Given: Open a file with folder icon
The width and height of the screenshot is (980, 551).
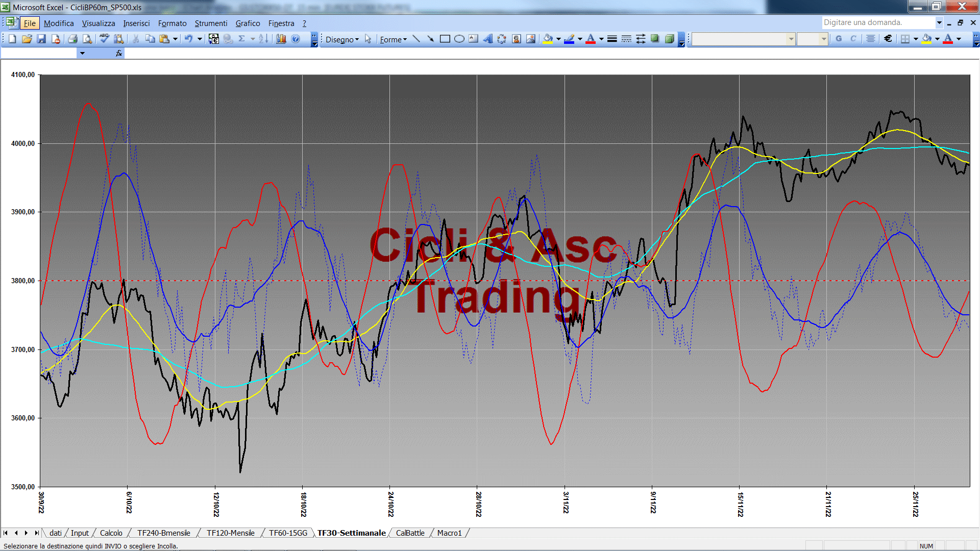Looking at the screenshot, I should pyautogui.click(x=27, y=39).
